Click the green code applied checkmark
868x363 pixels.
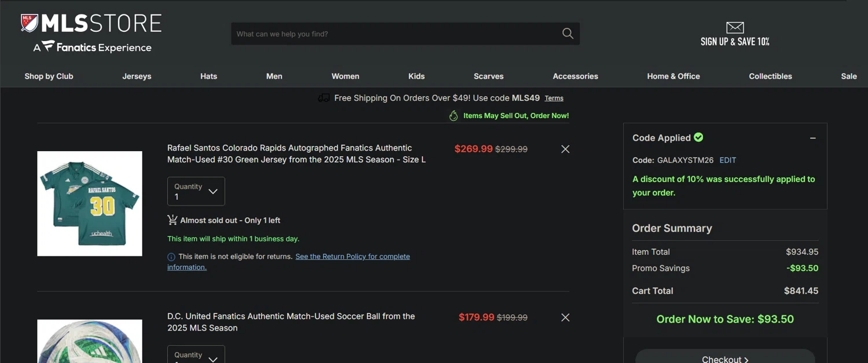[698, 137]
